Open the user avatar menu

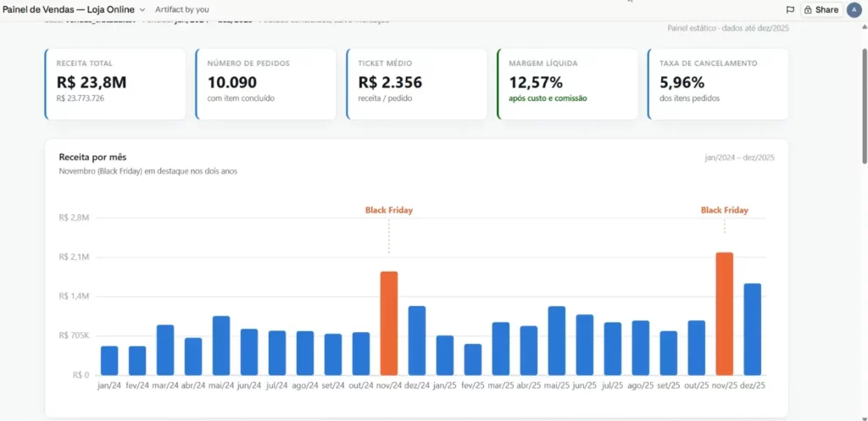coord(854,10)
